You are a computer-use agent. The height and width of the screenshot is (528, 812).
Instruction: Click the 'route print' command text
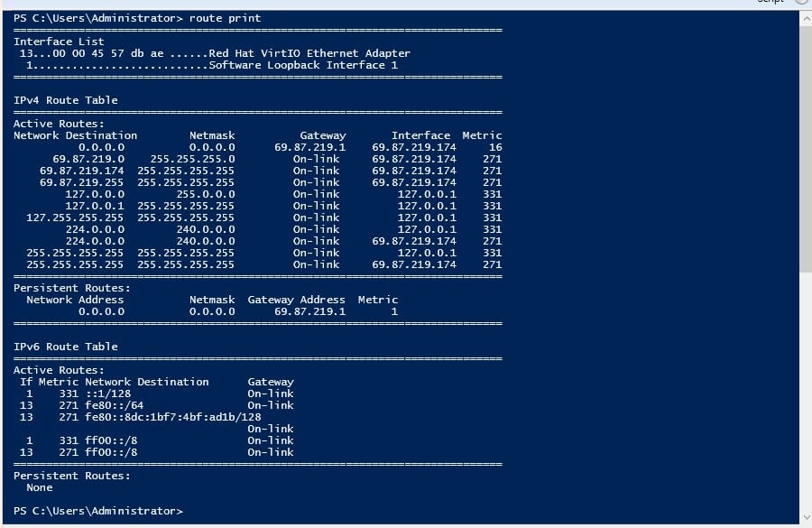click(225, 18)
